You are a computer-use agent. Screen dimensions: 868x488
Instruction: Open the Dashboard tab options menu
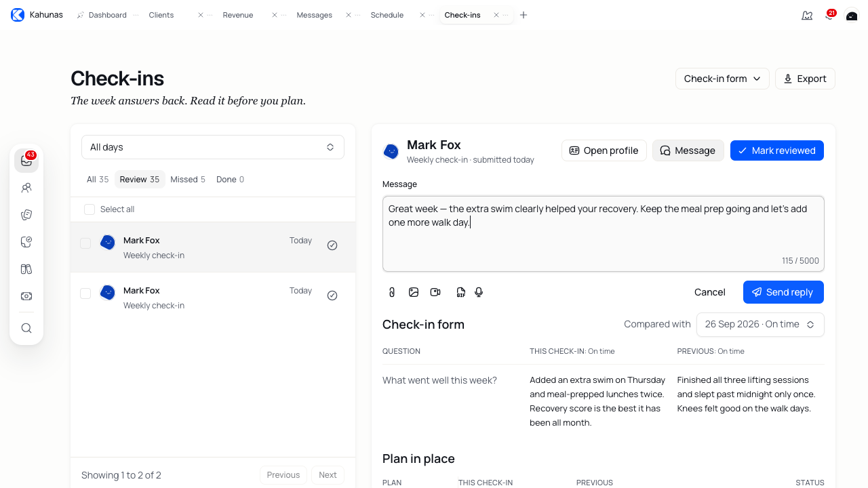(x=136, y=15)
